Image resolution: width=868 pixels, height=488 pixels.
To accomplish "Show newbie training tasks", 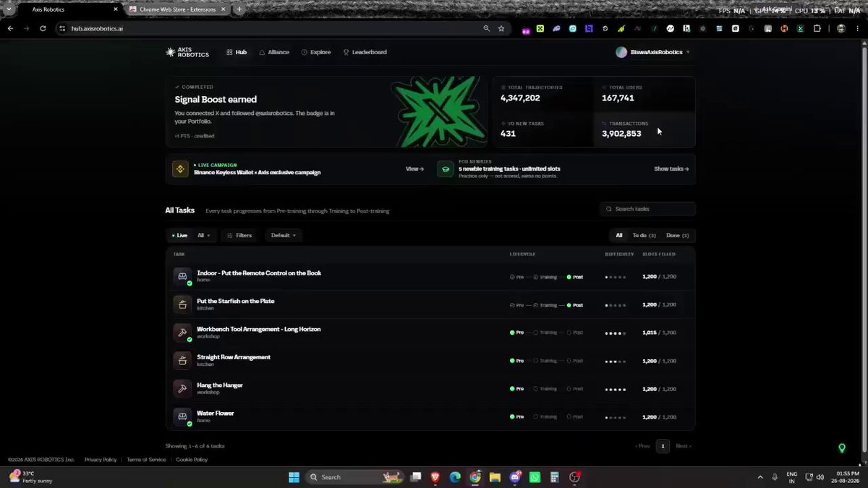I will tap(671, 168).
